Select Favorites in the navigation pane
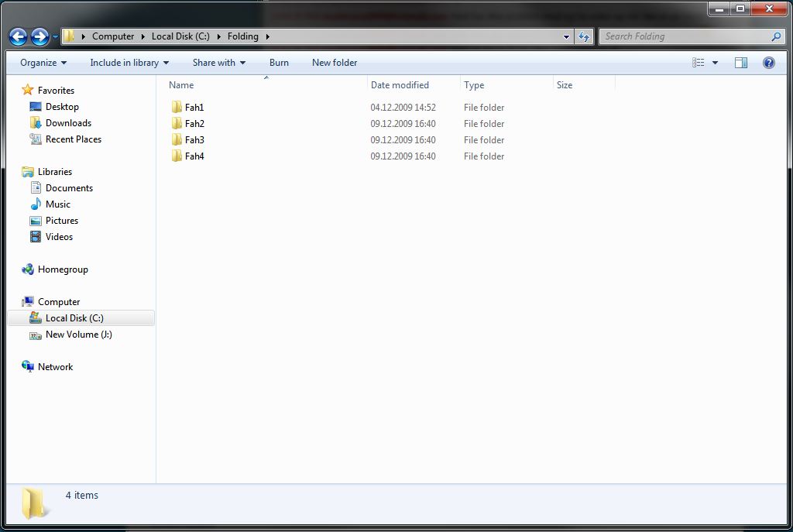The image size is (793, 532). [56, 90]
